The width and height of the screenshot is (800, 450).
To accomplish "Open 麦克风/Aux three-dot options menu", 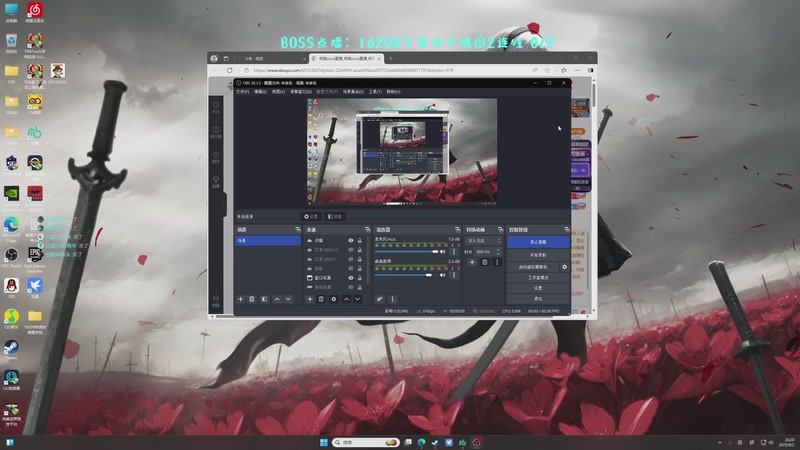I will click(454, 252).
